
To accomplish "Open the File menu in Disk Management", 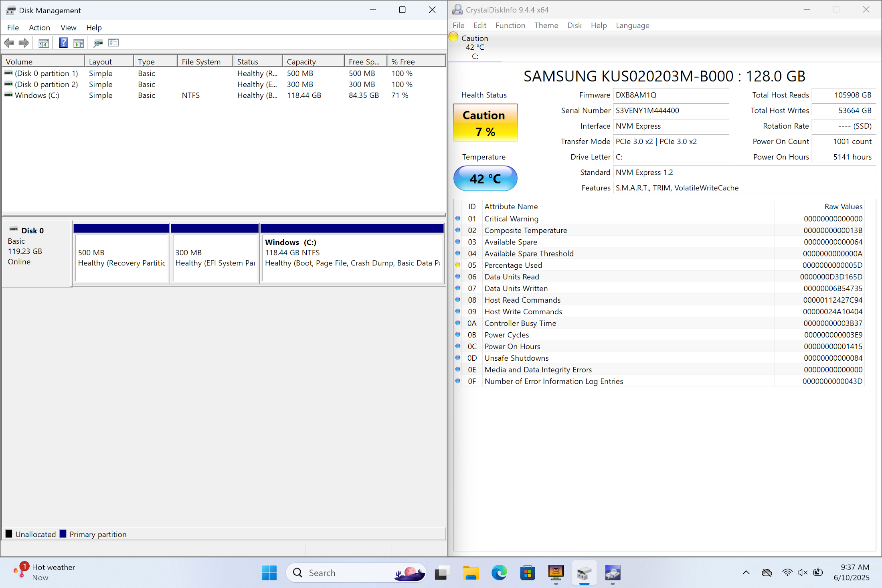I will click(13, 27).
